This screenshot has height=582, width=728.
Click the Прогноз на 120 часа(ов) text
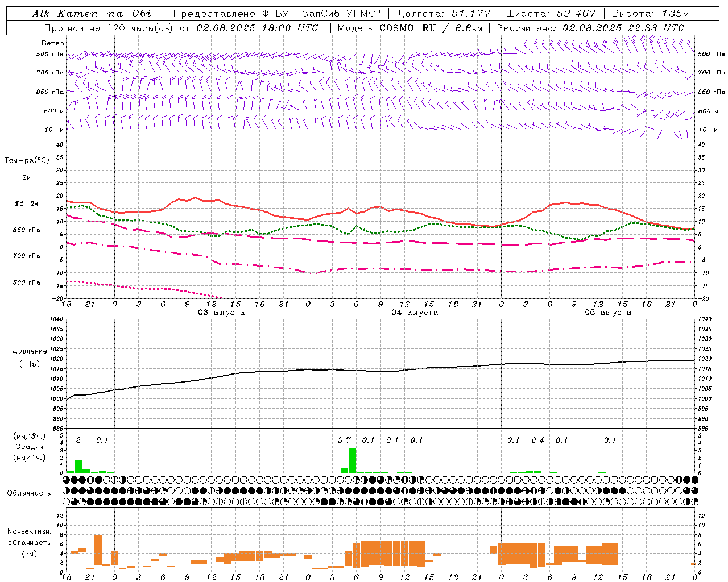109,28
